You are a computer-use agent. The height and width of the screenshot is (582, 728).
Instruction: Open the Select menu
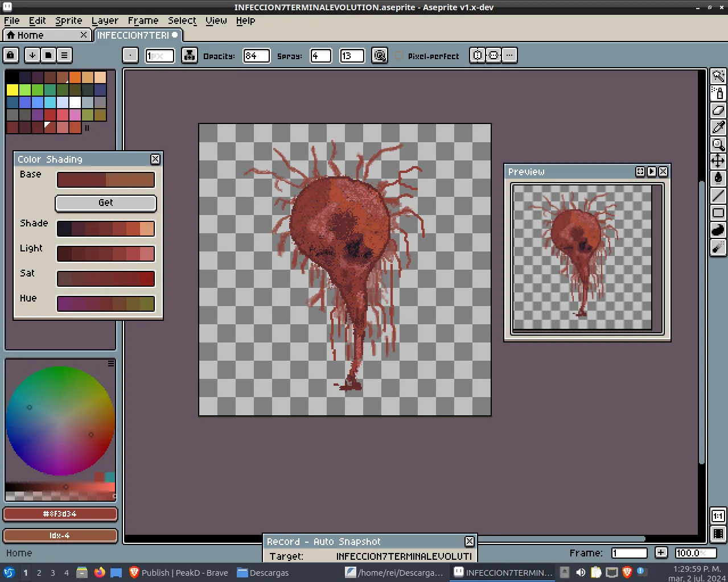182,20
